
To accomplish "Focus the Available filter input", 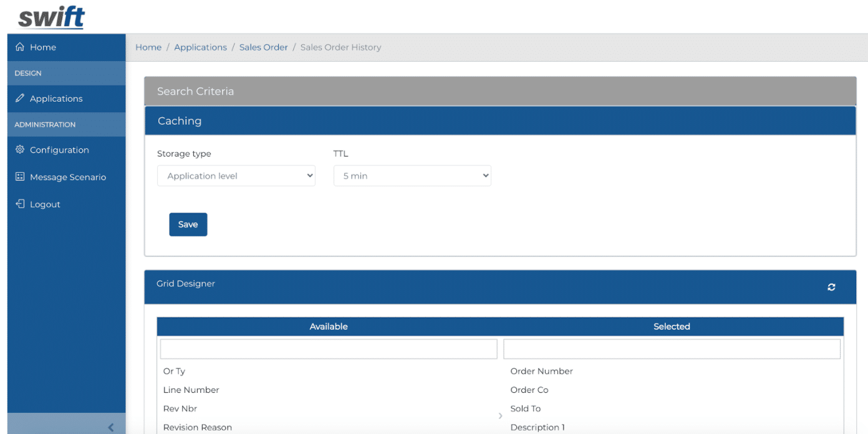I will click(x=329, y=349).
